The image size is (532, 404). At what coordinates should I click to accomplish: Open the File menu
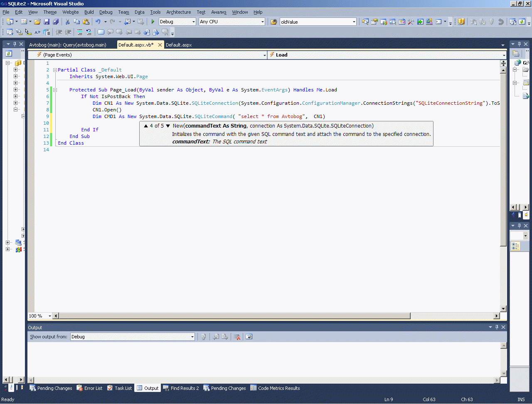[6, 12]
